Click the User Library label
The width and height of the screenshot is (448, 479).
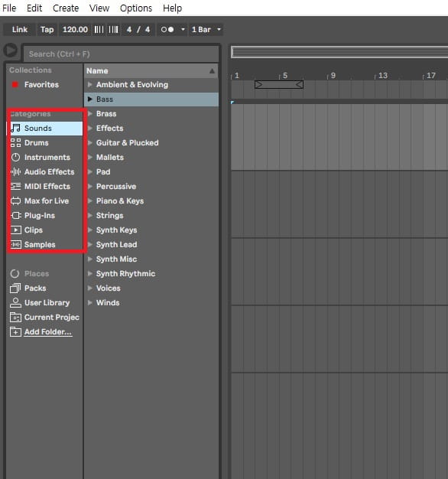click(x=47, y=303)
